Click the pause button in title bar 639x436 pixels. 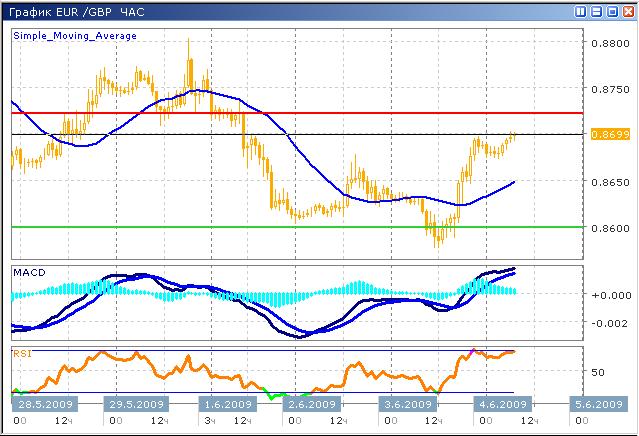pos(582,11)
